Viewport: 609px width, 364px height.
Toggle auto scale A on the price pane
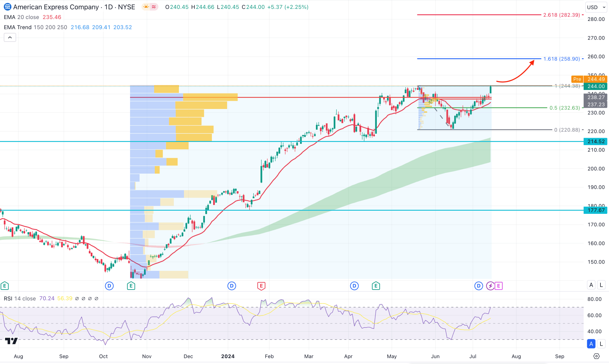[x=591, y=285]
